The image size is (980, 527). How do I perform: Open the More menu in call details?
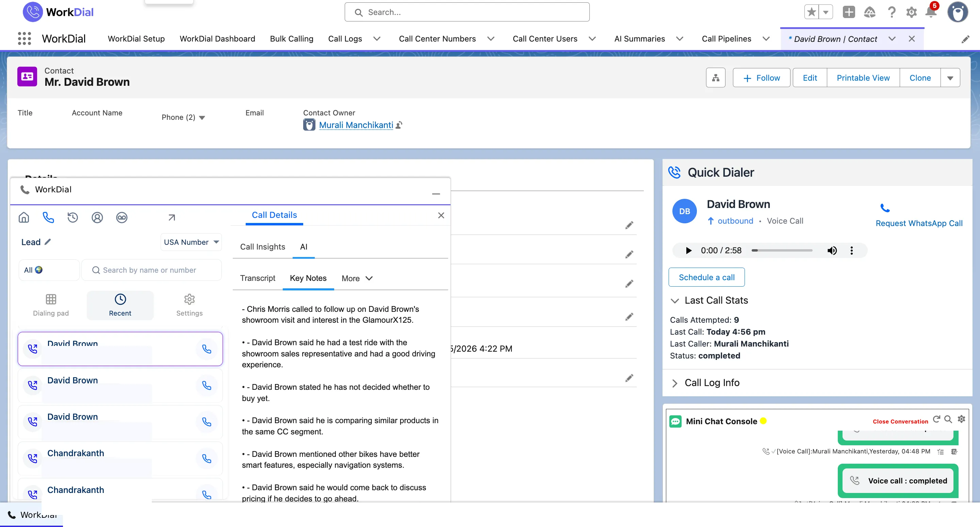point(357,278)
